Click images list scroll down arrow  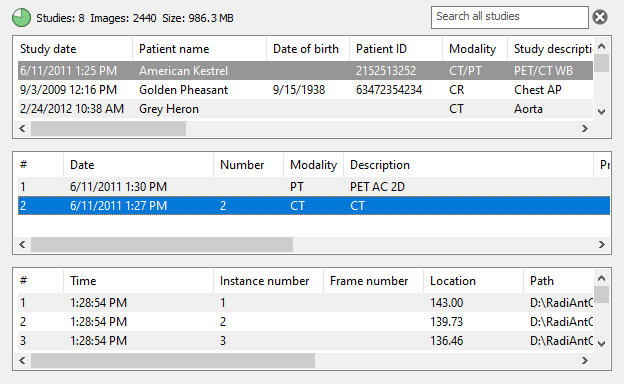tap(602, 344)
